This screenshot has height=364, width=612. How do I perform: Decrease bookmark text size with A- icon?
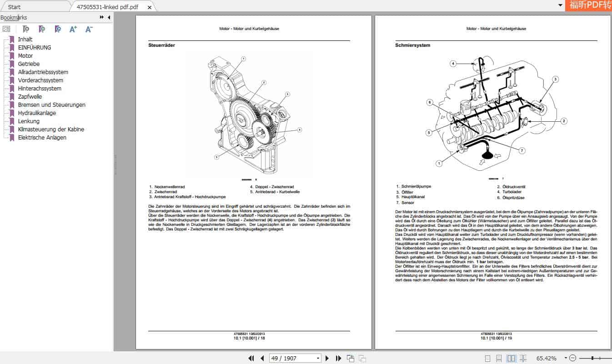coord(89,29)
